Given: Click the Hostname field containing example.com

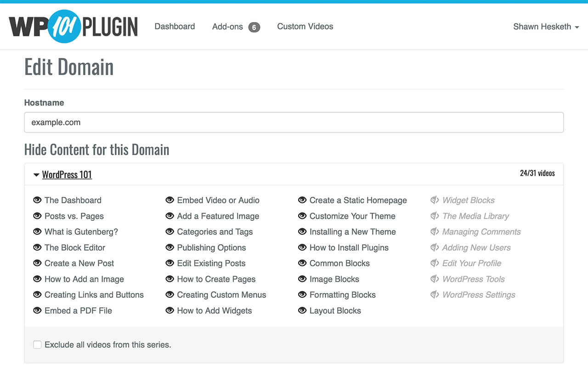Looking at the screenshot, I should pos(294,122).
